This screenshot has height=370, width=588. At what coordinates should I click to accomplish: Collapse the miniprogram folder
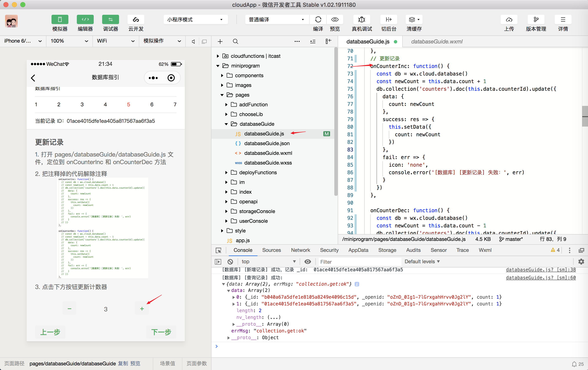(218, 66)
